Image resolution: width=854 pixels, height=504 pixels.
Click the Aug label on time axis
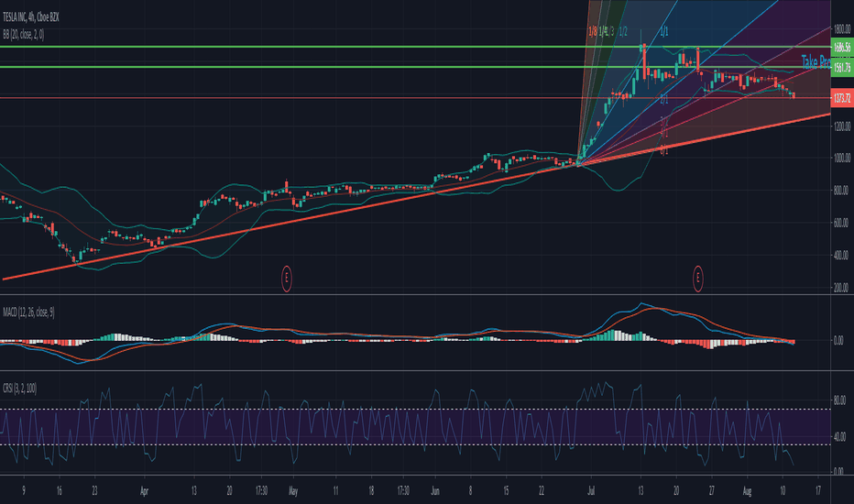(x=747, y=491)
